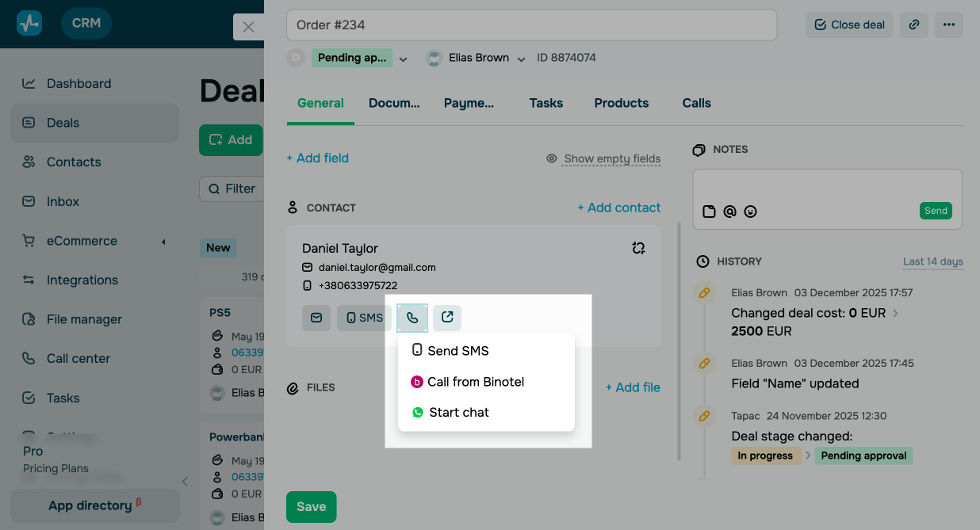980x530 pixels.
Task: Open the Tasks tab of the deal
Action: point(546,103)
